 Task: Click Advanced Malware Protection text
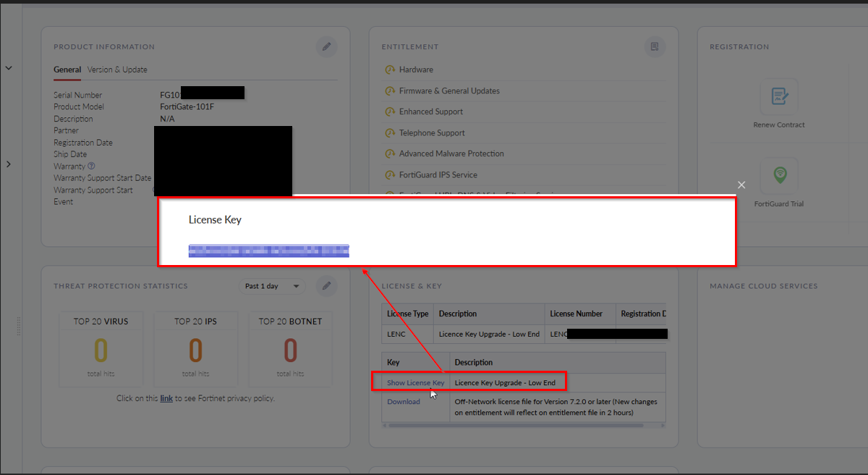pos(451,154)
